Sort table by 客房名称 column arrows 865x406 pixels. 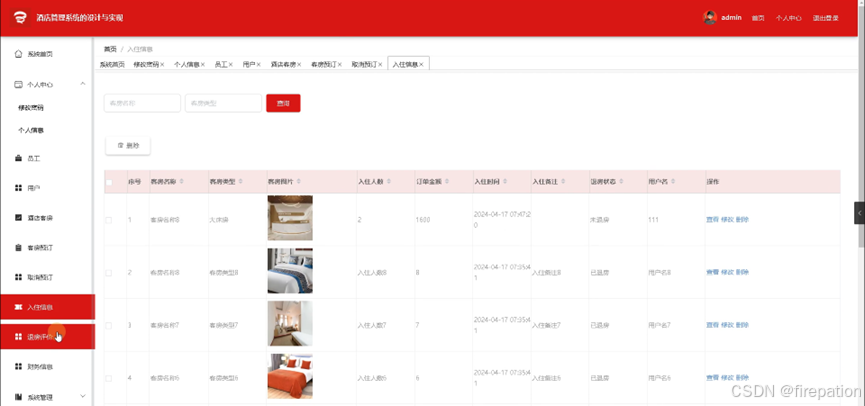click(181, 181)
